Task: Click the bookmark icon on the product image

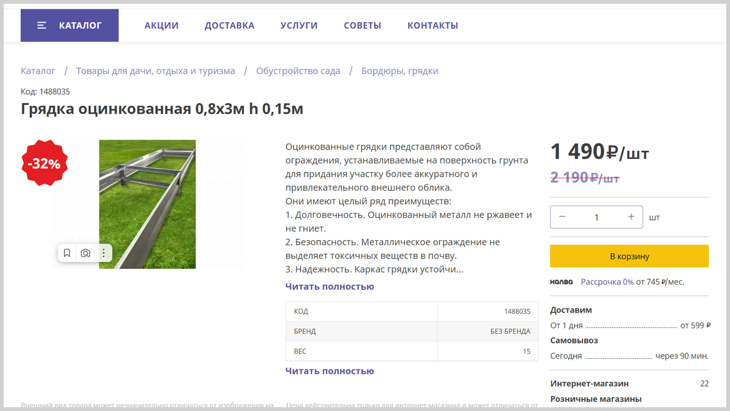Action: (x=67, y=253)
